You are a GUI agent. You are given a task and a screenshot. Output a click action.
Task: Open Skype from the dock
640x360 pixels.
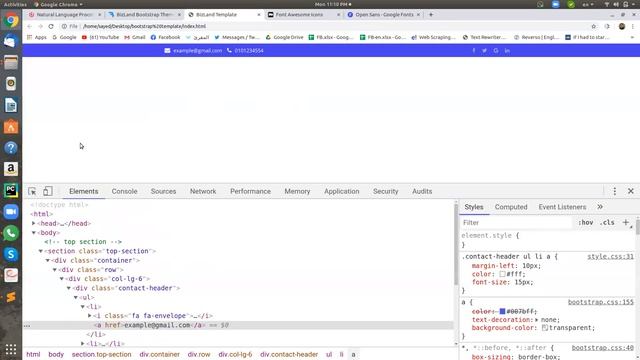coord(11,254)
